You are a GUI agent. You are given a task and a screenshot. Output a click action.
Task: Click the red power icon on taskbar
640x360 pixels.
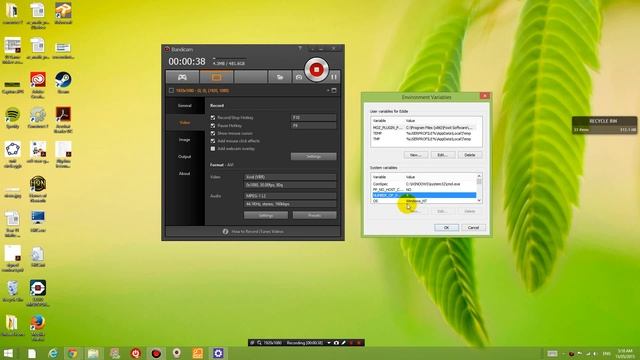(136, 353)
